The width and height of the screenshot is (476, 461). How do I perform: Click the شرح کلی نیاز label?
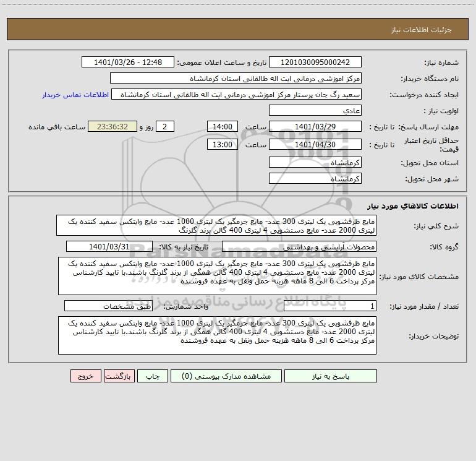pos(436,226)
